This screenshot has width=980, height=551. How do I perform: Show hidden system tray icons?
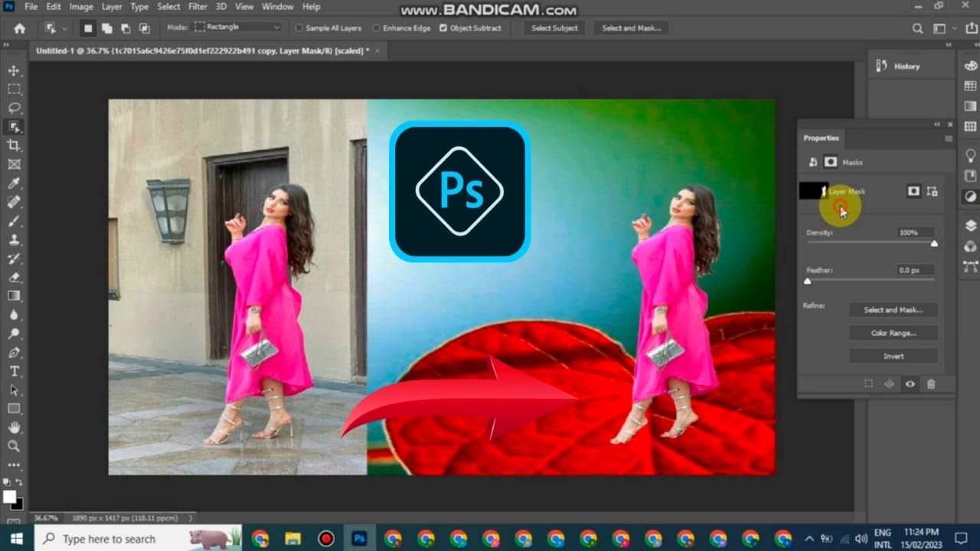click(809, 539)
